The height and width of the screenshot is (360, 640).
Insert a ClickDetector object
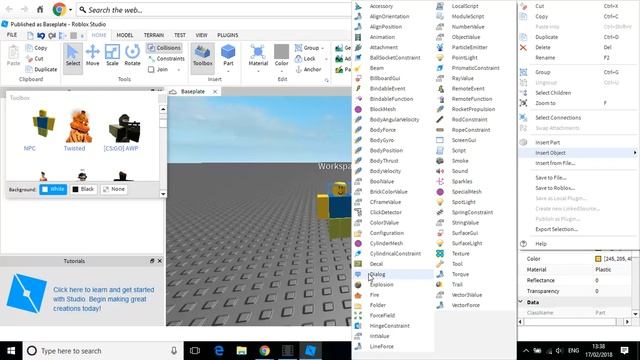pos(385,212)
